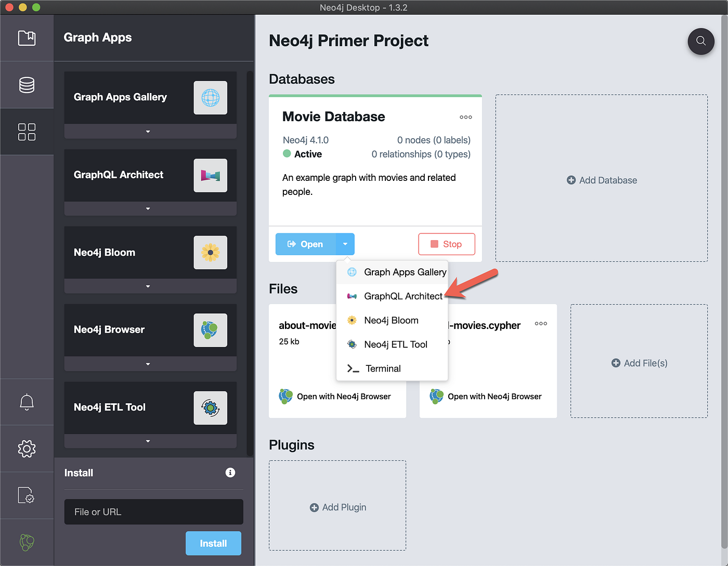The image size is (728, 566).
Task: Click the Files section heading
Action: point(283,289)
